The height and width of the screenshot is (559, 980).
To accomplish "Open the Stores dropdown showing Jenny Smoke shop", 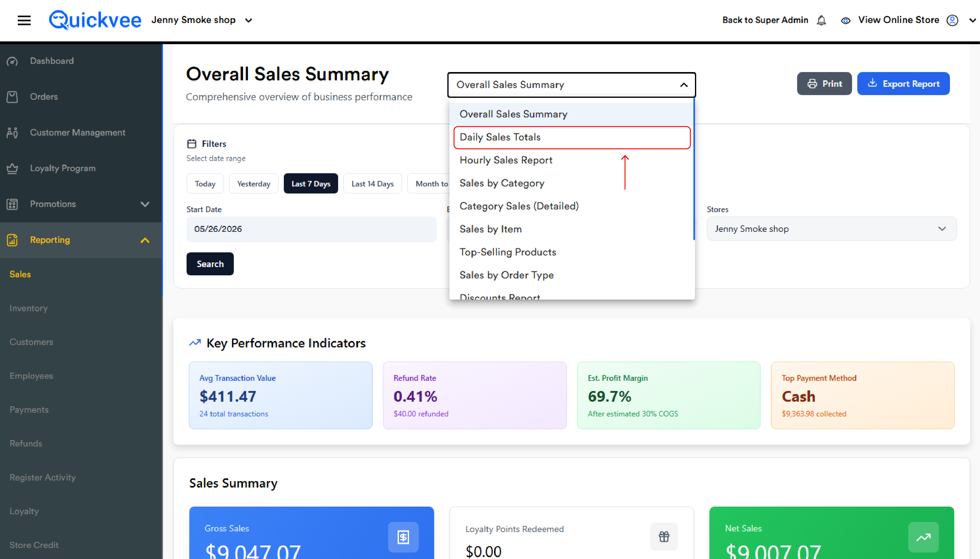I will 831,229.
